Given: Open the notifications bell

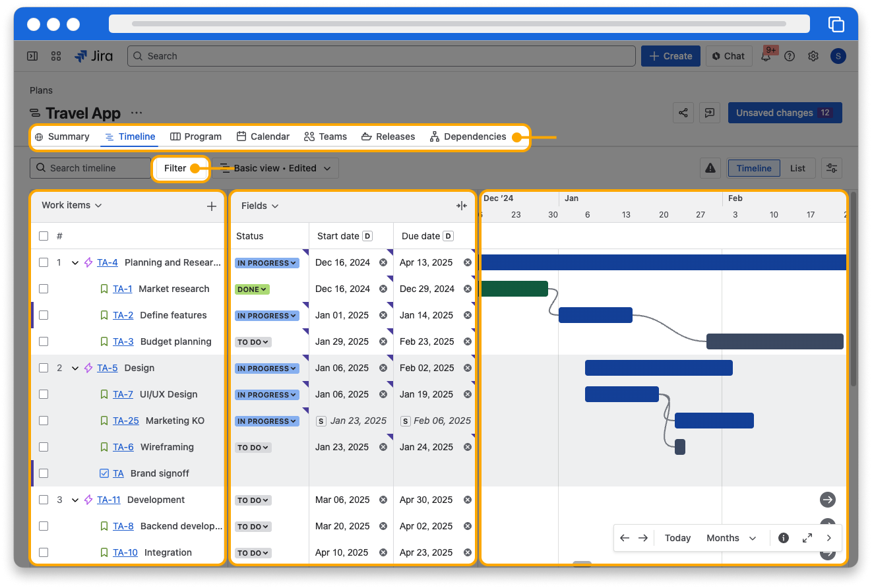Looking at the screenshot, I should point(766,56).
